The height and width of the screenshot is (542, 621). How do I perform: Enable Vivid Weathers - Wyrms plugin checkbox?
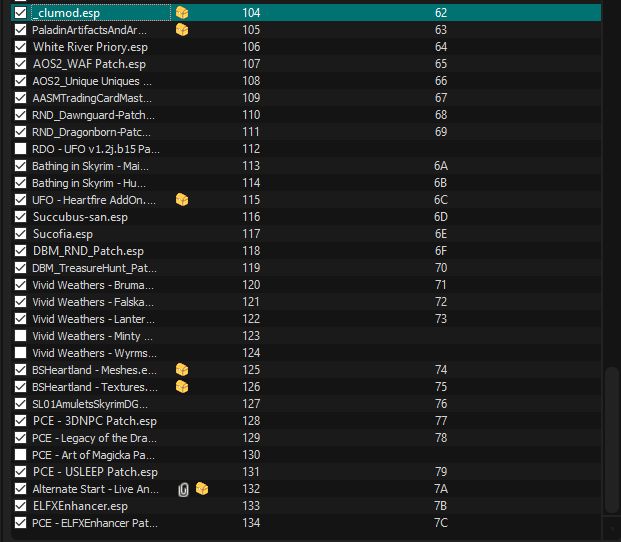(21, 353)
